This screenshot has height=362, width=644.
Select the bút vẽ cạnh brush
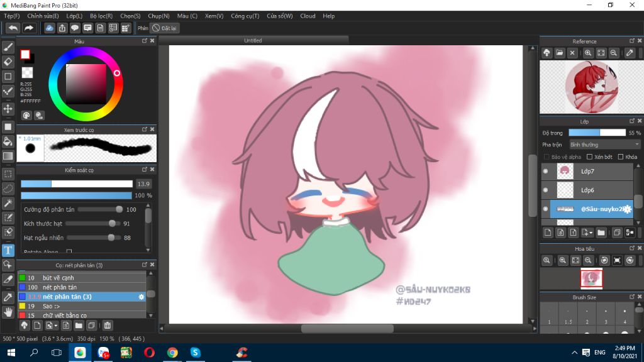point(82,278)
